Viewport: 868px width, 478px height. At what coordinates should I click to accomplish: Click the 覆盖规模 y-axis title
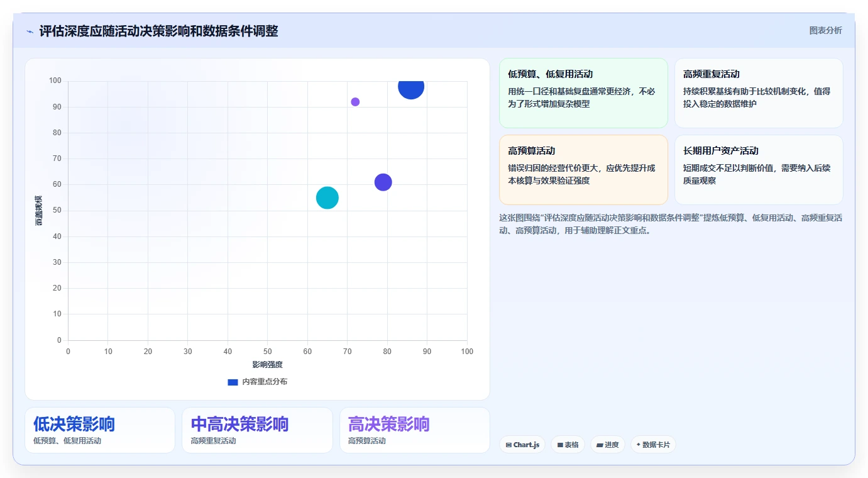[x=39, y=211]
